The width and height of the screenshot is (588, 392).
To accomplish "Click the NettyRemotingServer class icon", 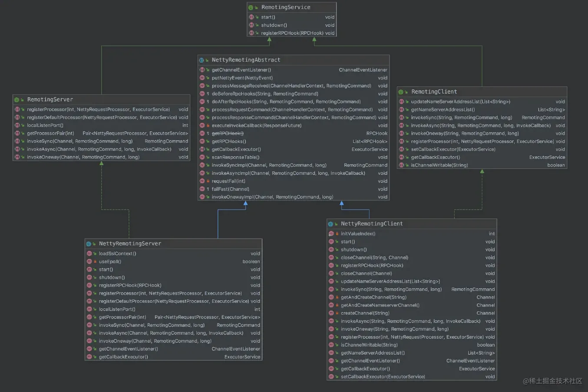I will tap(89, 244).
